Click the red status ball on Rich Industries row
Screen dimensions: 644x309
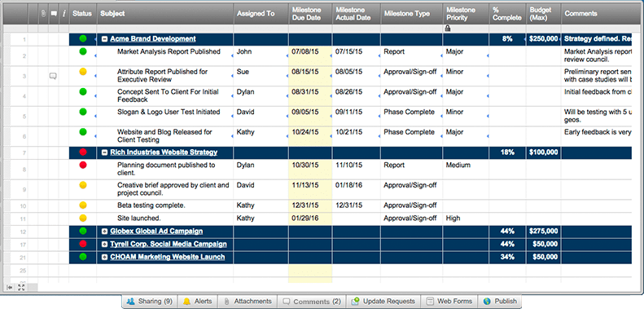click(x=83, y=152)
